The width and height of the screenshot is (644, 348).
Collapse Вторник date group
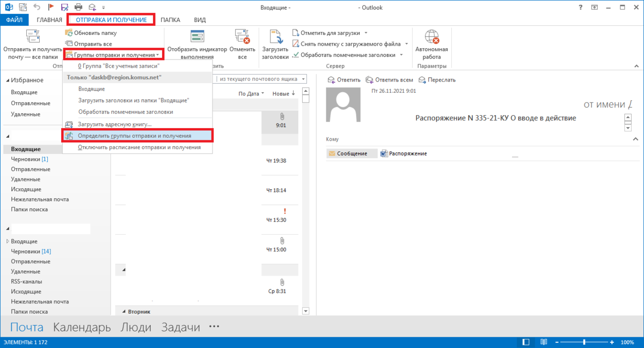(x=123, y=311)
